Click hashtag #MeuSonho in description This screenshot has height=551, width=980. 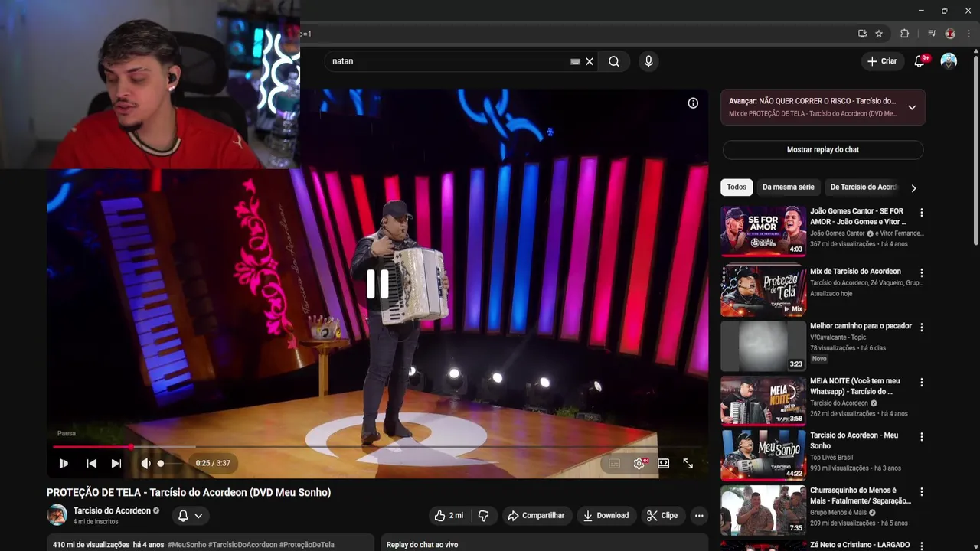(x=187, y=545)
